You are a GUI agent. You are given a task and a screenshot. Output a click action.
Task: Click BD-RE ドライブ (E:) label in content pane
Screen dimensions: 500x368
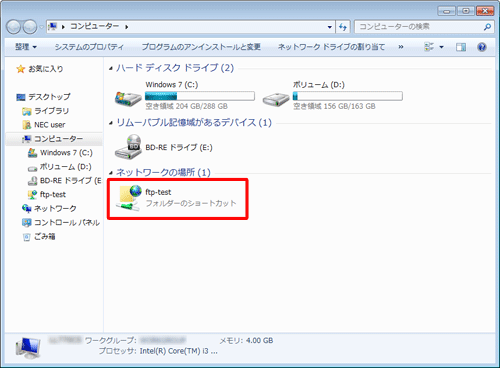[179, 147]
